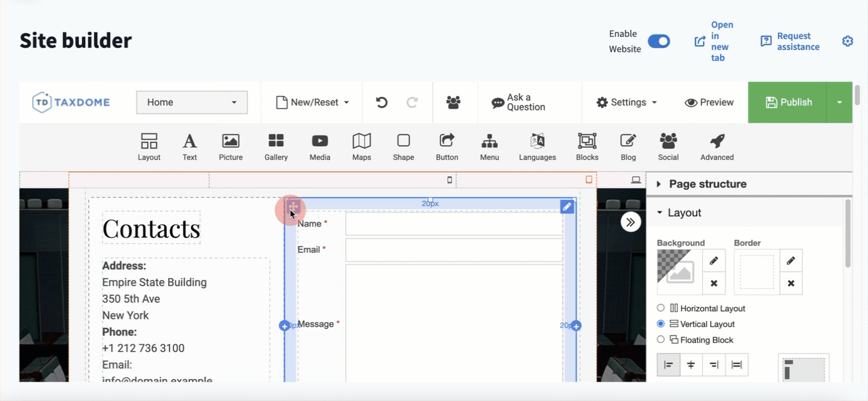
Task: Click the blue pencil edit icon on form
Action: pyautogui.click(x=567, y=207)
